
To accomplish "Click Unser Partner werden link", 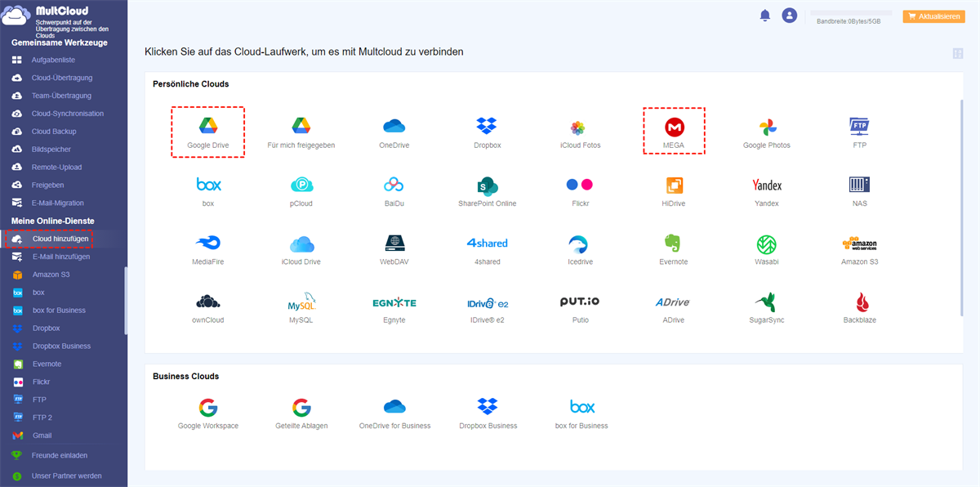I will (x=67, y=476).
